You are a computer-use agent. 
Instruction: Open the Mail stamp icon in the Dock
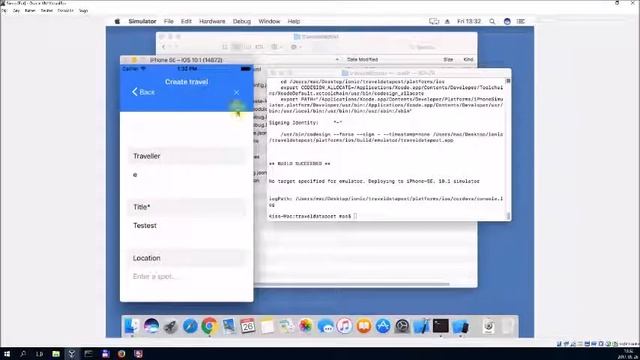click(229, 326)
